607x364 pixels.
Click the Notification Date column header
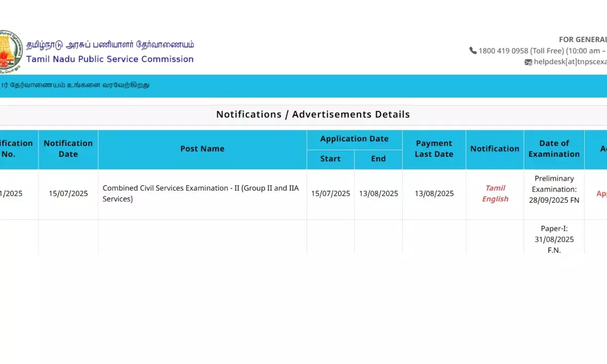pyautogui.click(x=68, y=149)
